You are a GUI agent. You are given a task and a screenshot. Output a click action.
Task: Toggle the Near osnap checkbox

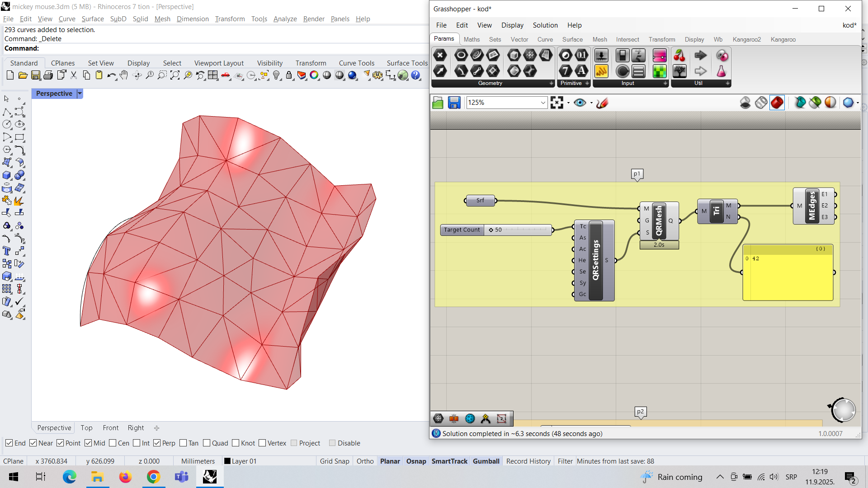click(33, 443)
